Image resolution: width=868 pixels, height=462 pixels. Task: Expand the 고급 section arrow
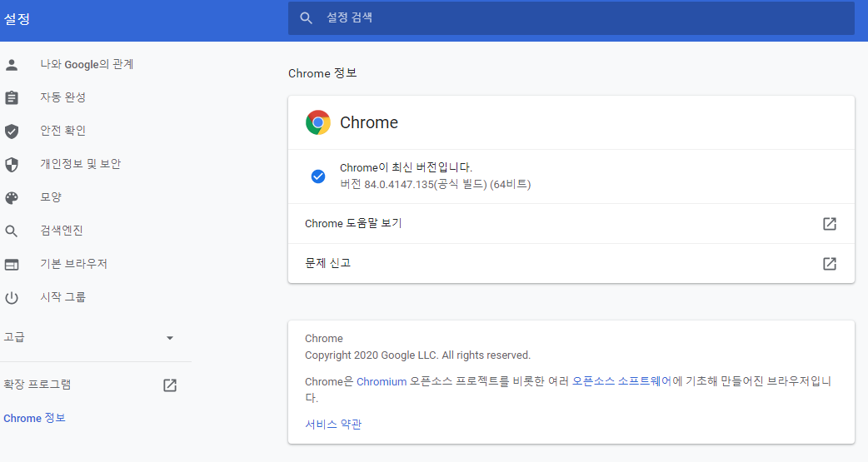point(170,338)
